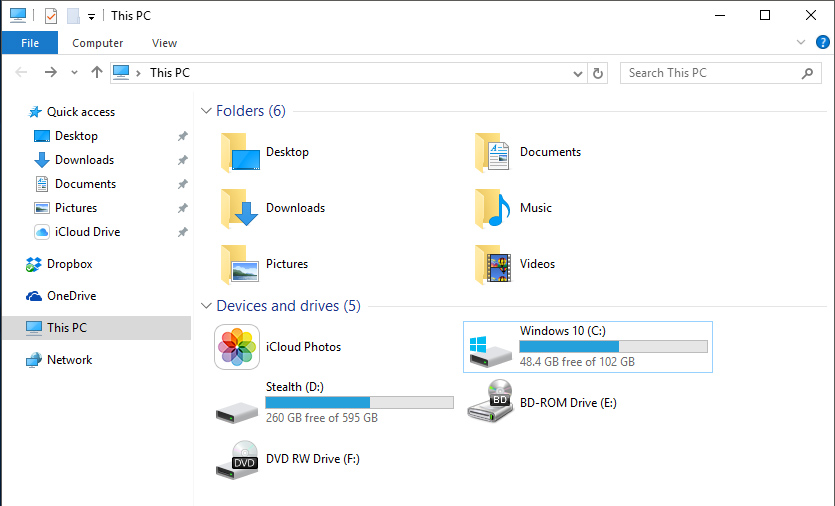The image size is (835, 506).
Task: Select the BD-ROM Drive (E:) icon
Action: 490,402
